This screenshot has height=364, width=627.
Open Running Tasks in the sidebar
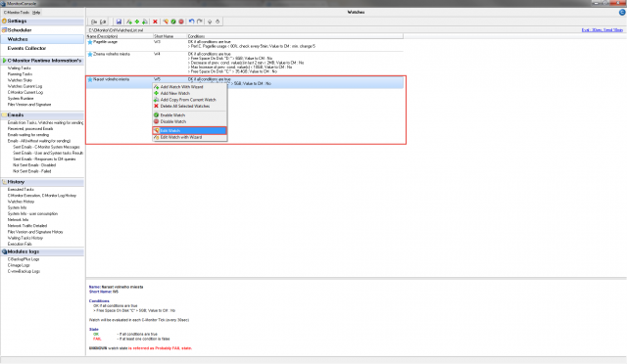point(20,74)
